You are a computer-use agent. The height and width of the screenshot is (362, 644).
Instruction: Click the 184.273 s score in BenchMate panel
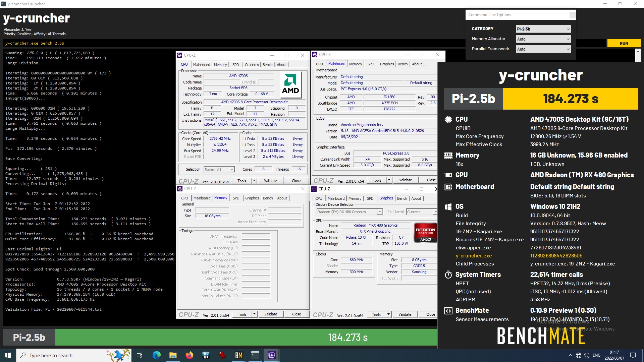click(x=571, y=99)
